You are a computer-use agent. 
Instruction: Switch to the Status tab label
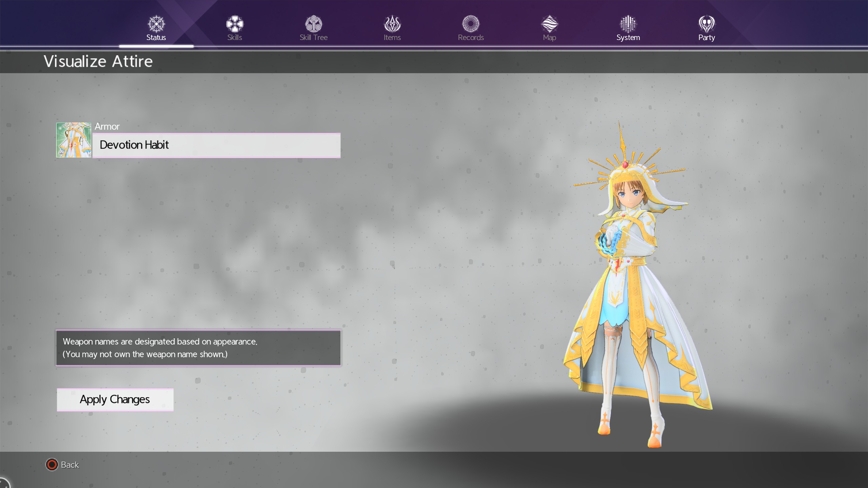click(156, 37)
